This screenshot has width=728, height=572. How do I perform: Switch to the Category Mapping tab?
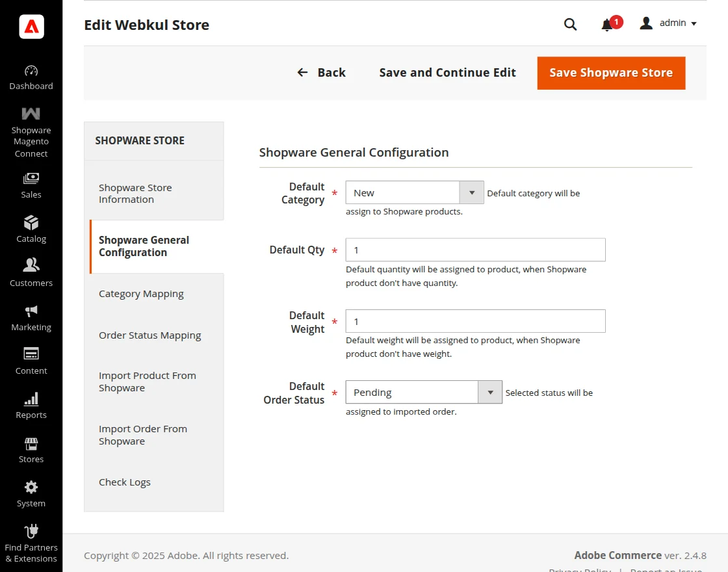coord(141,294)
